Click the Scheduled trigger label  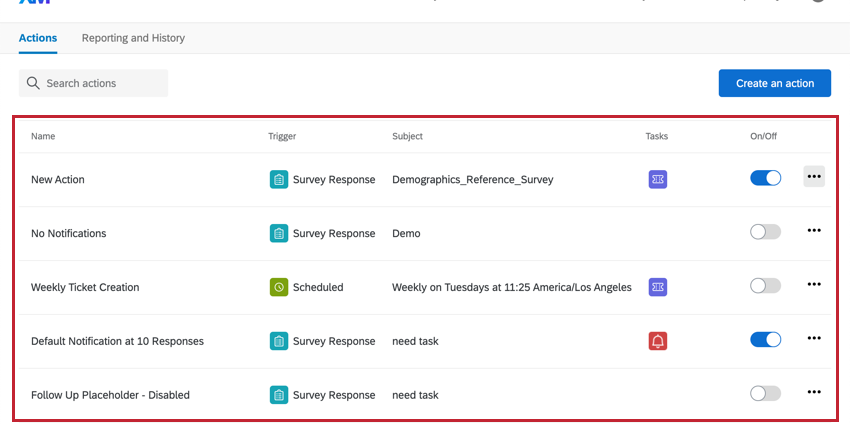tap(318, 287)
